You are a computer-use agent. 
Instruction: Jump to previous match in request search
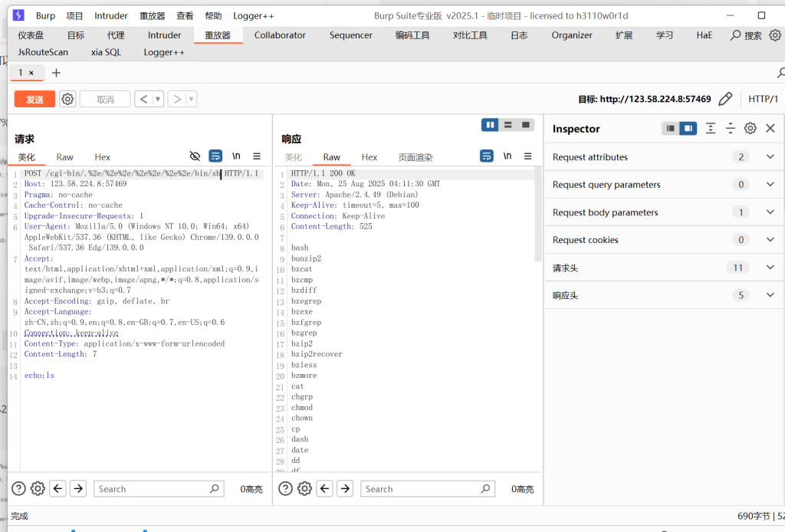(x=58, y=488)
